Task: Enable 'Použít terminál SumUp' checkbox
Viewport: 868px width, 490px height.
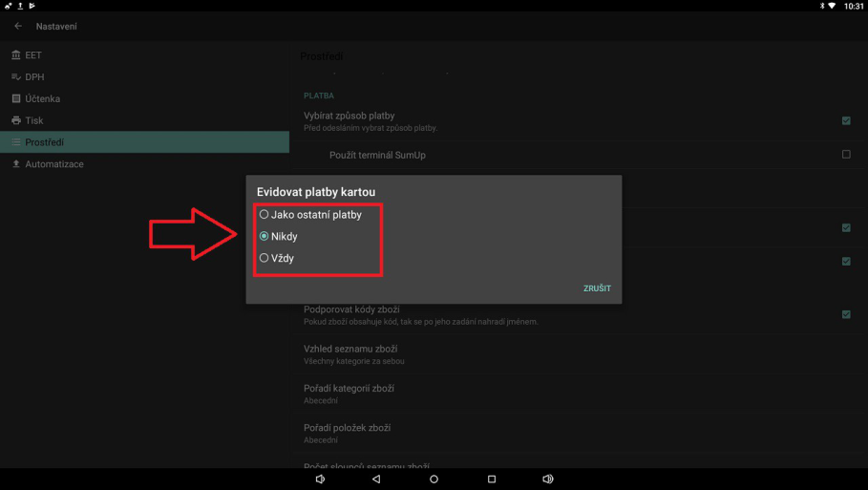Action: click(846, 155)
